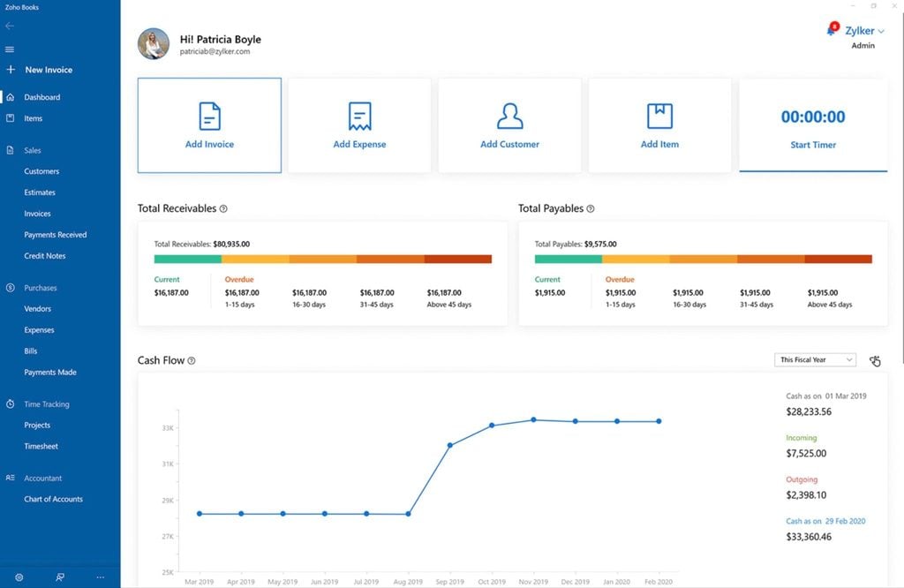Click the Add Item label
Image resolution: width=904 pixels, height=588 pixels.
(x=659, y=144)
